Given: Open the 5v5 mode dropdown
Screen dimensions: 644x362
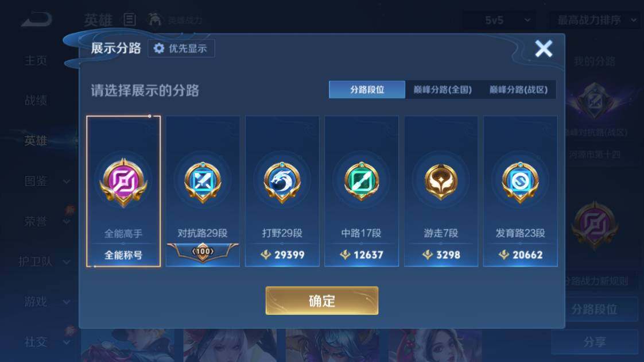Looking at the screenshot, I should (499, 20).
